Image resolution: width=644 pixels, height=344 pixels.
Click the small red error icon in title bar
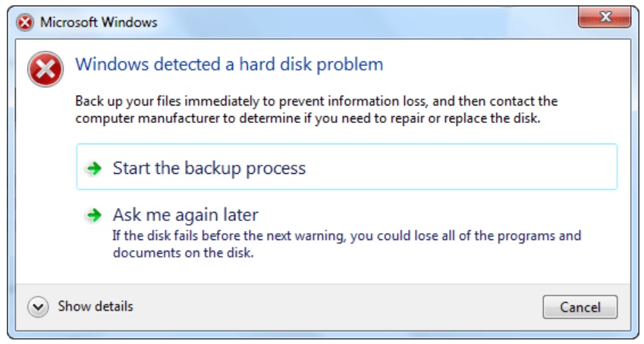(x=25, y=22)
